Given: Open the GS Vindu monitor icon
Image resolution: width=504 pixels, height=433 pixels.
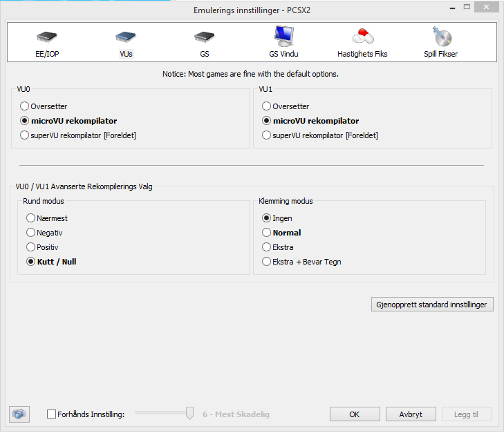Looking at the screenshot, I should pyautogui.click(x=284, y=37).
